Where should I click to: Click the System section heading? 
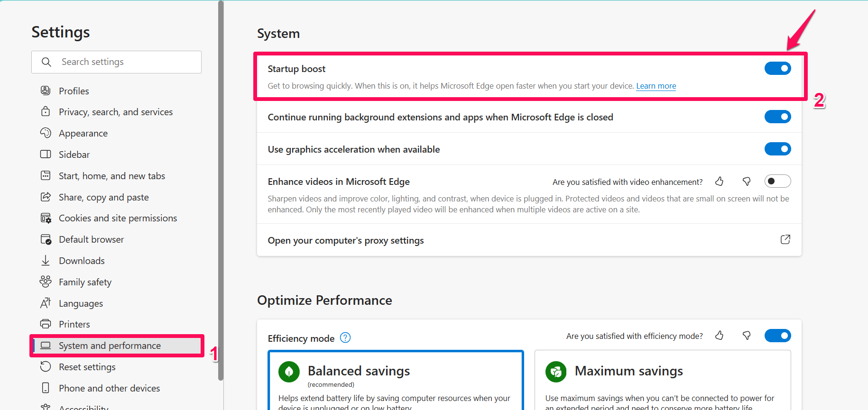point(278,34)
